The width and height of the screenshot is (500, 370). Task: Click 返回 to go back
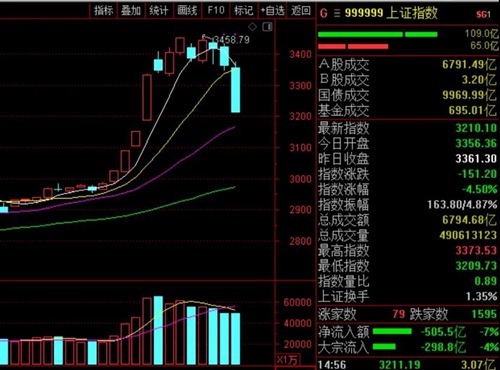pos(301,10)
